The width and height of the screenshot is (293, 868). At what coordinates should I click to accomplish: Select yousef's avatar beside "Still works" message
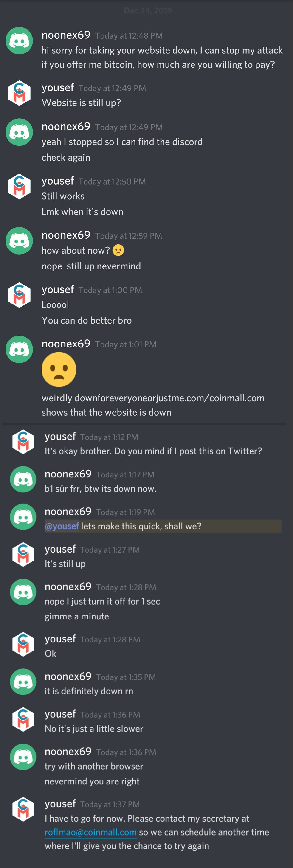click(x=19, y=186)
